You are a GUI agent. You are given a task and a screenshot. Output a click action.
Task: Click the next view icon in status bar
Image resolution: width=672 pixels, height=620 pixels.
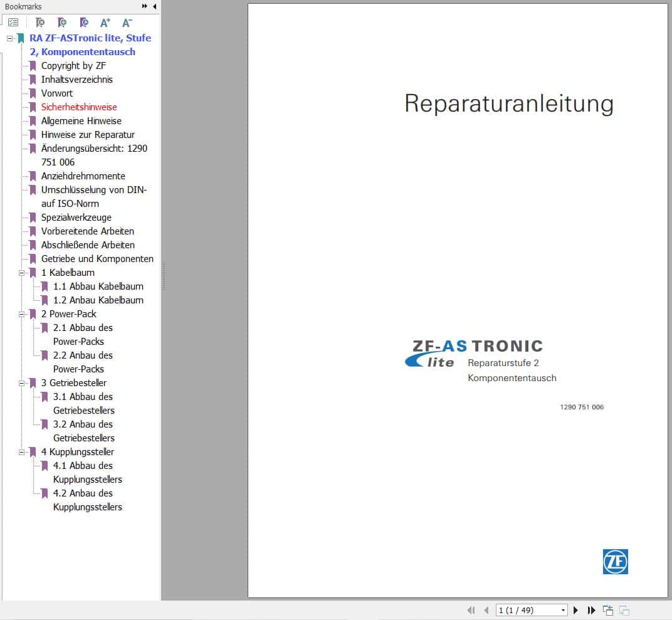click(624, 610)
